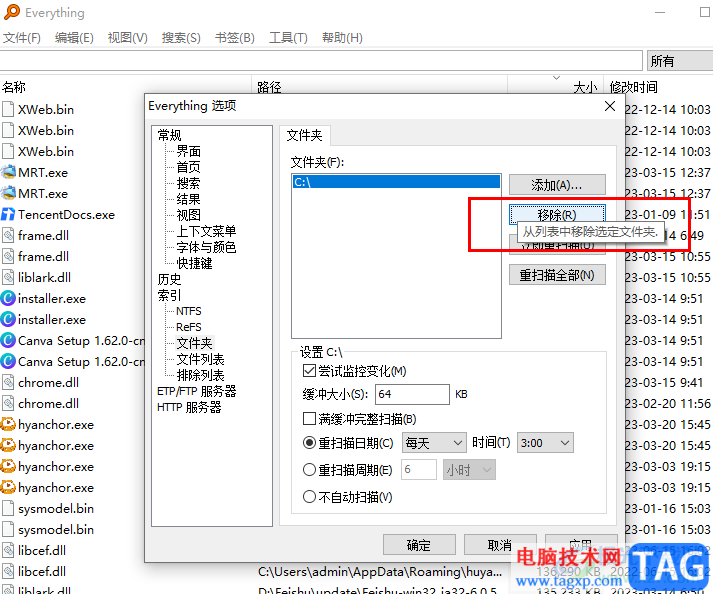Select NTFS in options tree

point(189,311)
